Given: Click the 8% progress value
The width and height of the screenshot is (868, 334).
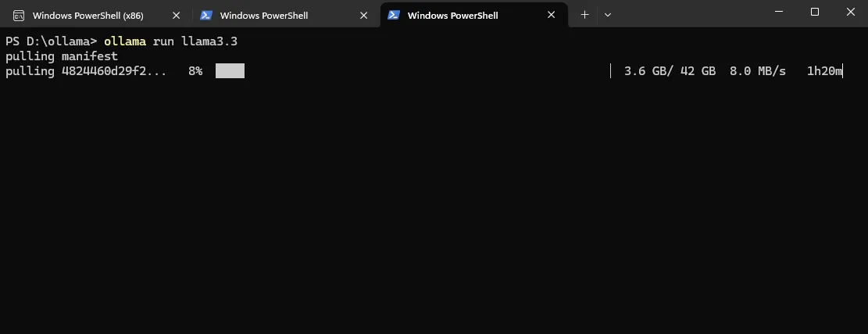Looking at the screenshot, I should [195, 71].
